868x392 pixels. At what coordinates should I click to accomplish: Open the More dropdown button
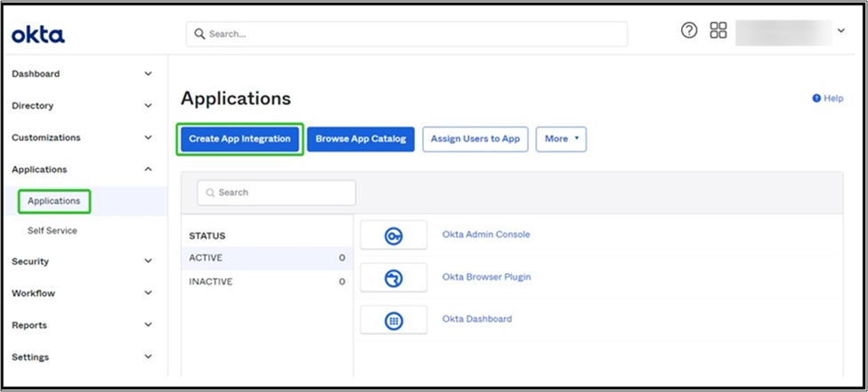tap(561, 139)
